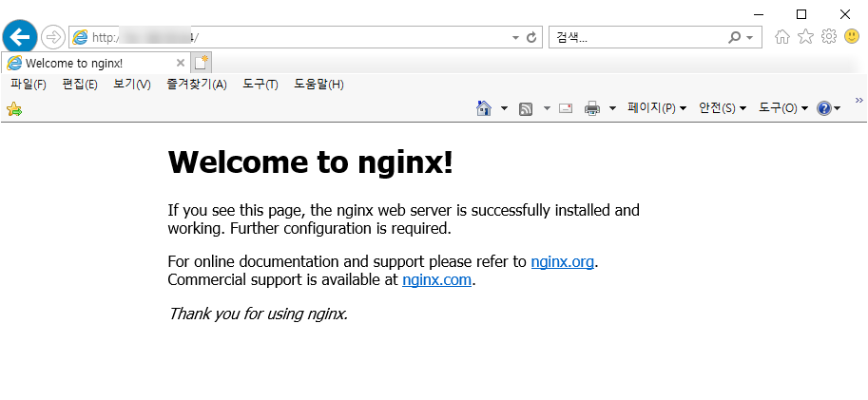868x400 pixels.
Task: Minimize the browser window
Action: pos(759,14)
